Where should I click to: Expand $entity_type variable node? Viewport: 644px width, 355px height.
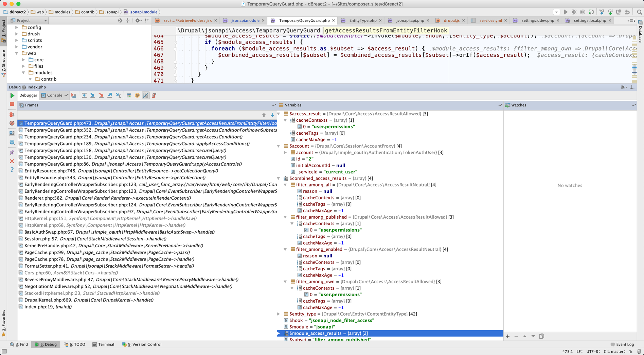pyautogui.click(x=279, y=314)
